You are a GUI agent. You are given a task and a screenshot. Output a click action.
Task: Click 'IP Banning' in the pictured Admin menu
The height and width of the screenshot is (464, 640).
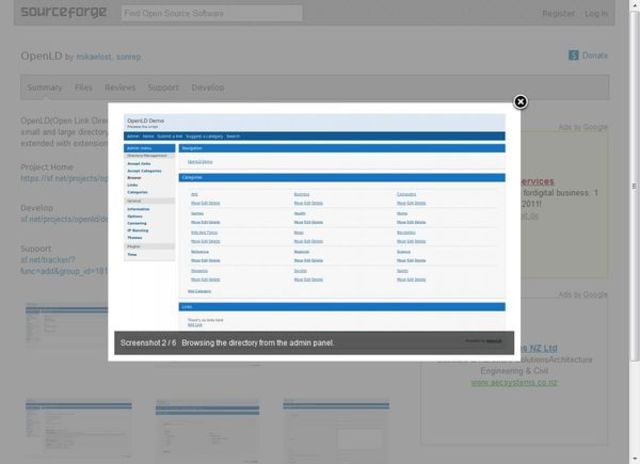[x=138, y=231]
